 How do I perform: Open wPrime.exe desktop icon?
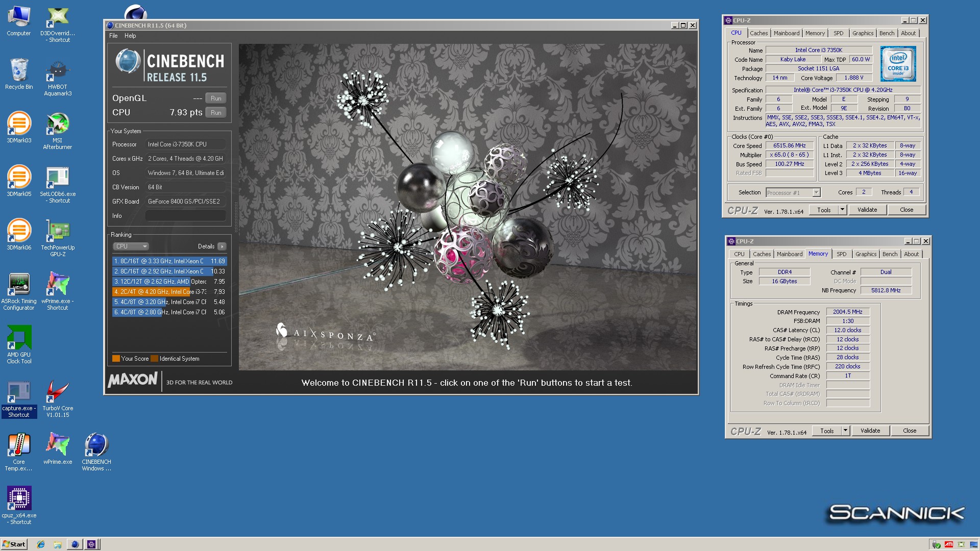(x=58, y=449)
